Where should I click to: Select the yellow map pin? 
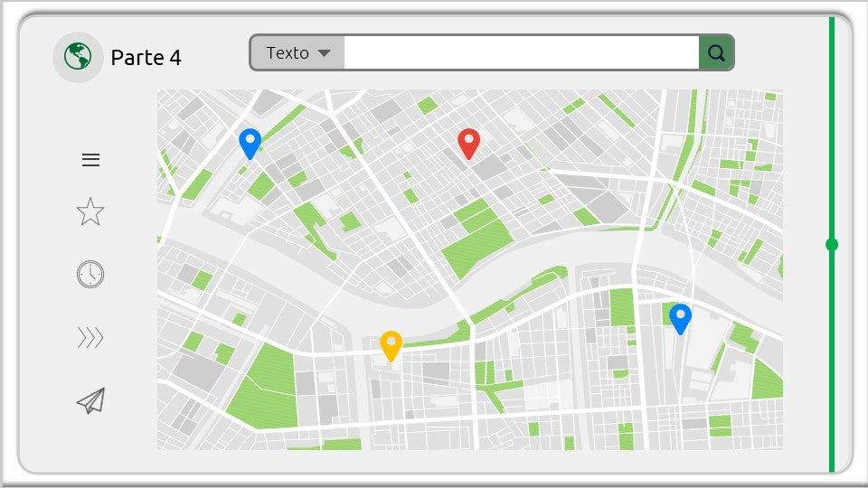pyautogui.click(x=391, y=346)
